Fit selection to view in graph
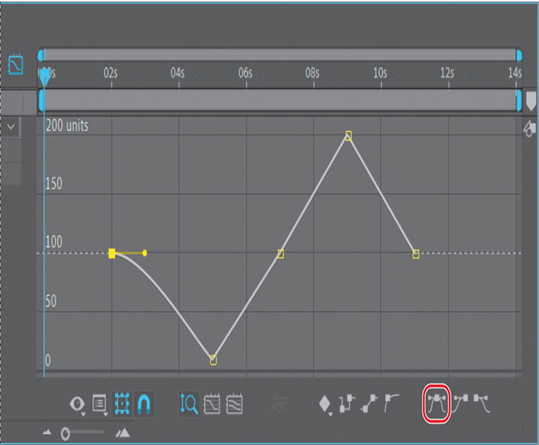Image resolution: width=539 pixels, height=445 pixels. pos(212,404)
